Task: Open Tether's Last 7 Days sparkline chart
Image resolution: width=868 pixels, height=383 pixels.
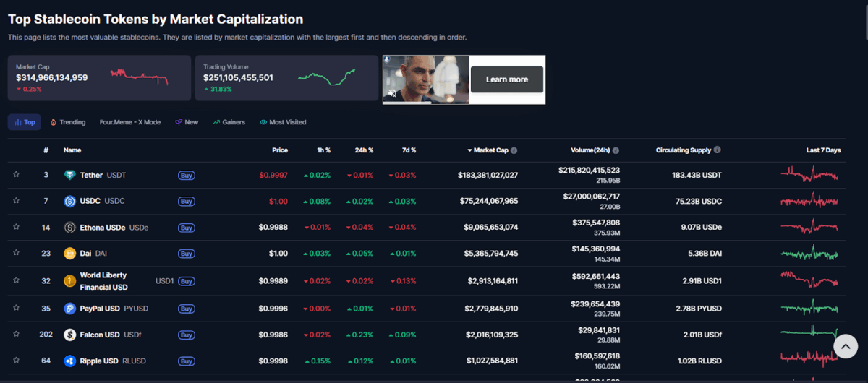Action: pos(809,175)
